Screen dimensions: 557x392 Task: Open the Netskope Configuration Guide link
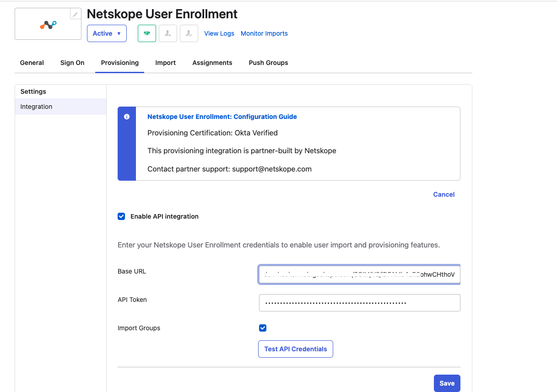222,117
